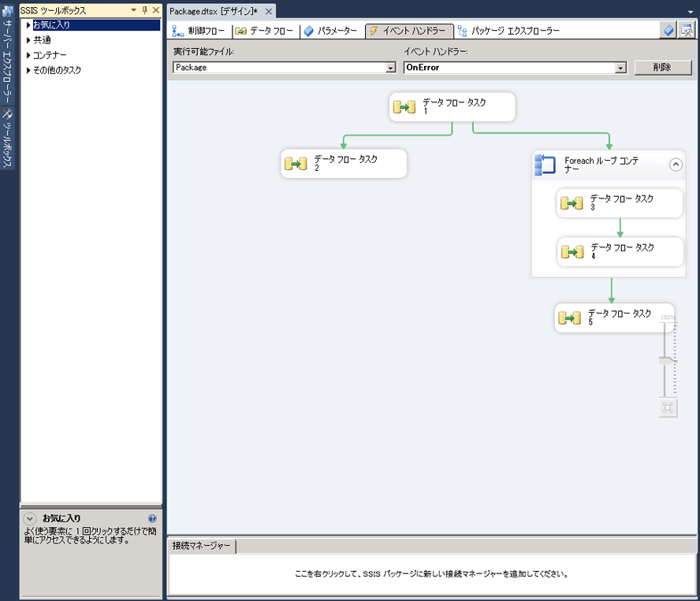700x601 pixels.
Task: Click the 削除 button
Action: [x=662, y=68]
